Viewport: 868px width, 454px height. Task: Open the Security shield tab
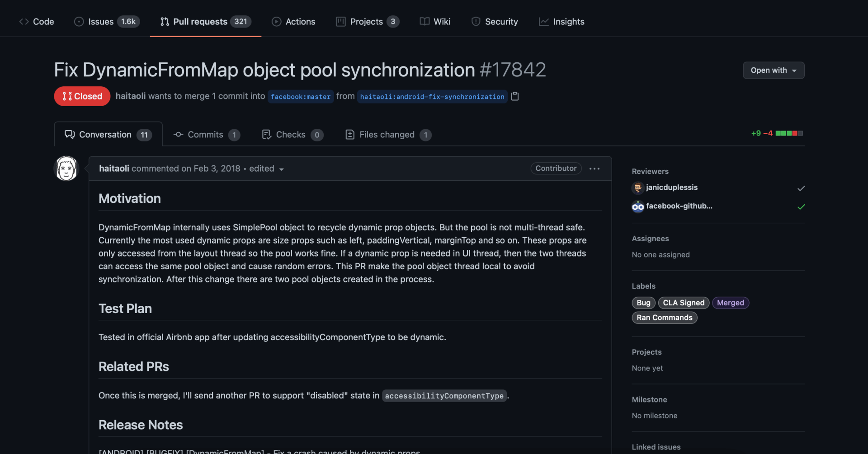[495, 22]
